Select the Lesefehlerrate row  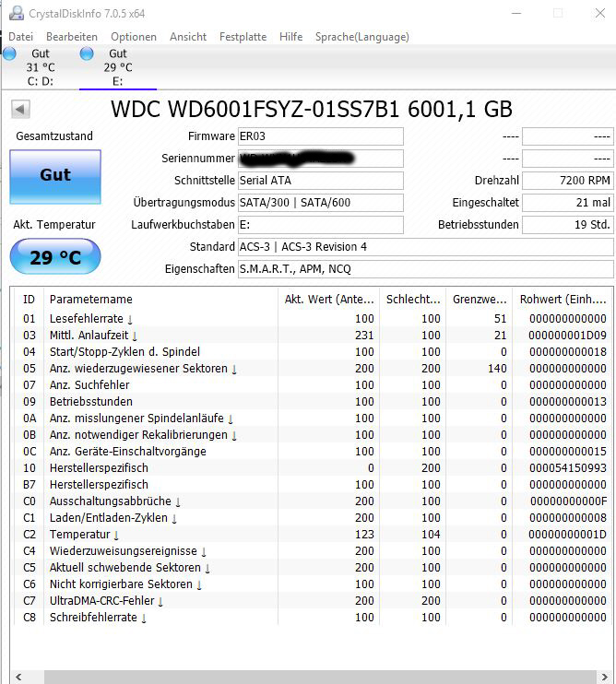point(313,318)
